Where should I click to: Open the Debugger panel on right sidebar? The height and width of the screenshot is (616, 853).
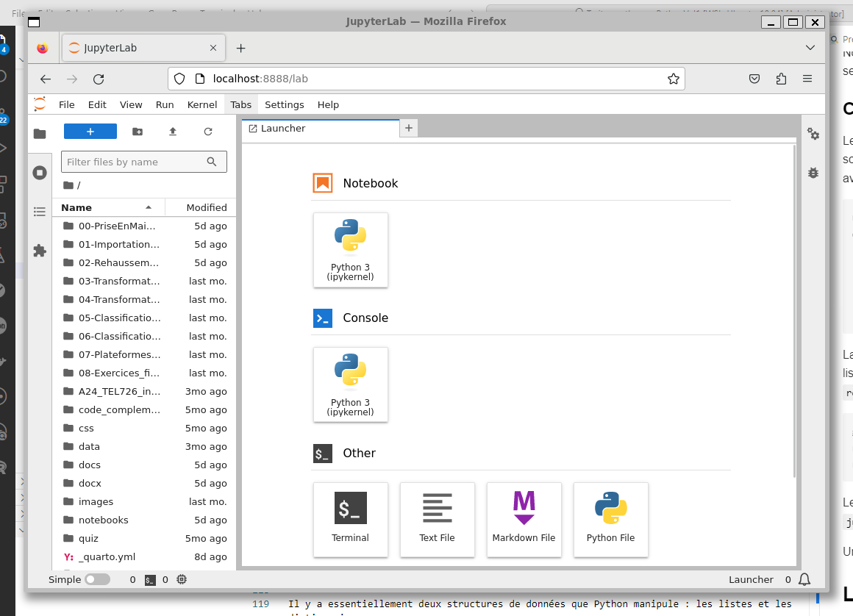coord(813,173)
